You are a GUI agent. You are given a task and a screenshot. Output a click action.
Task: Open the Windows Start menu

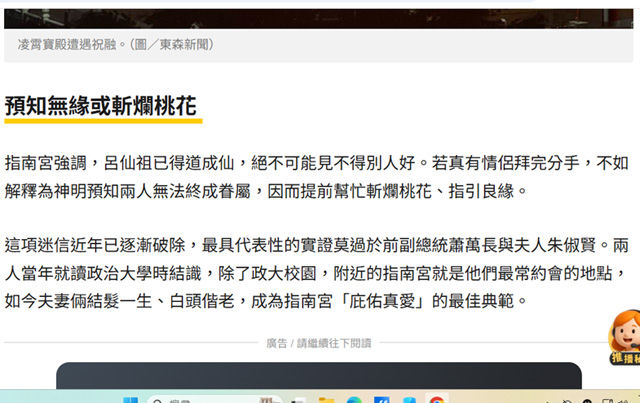click(x=131, y=400)
